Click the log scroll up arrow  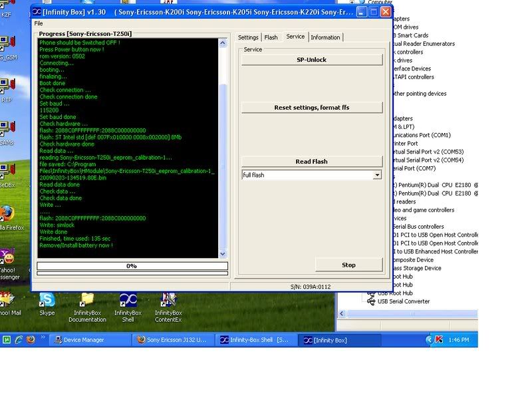[x=223, y=43]
